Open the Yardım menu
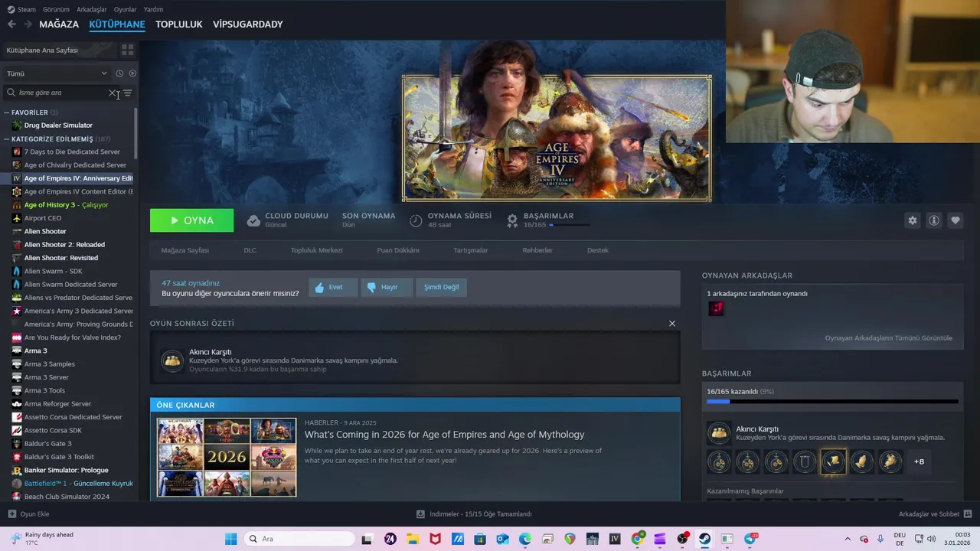 coord(153,9)
